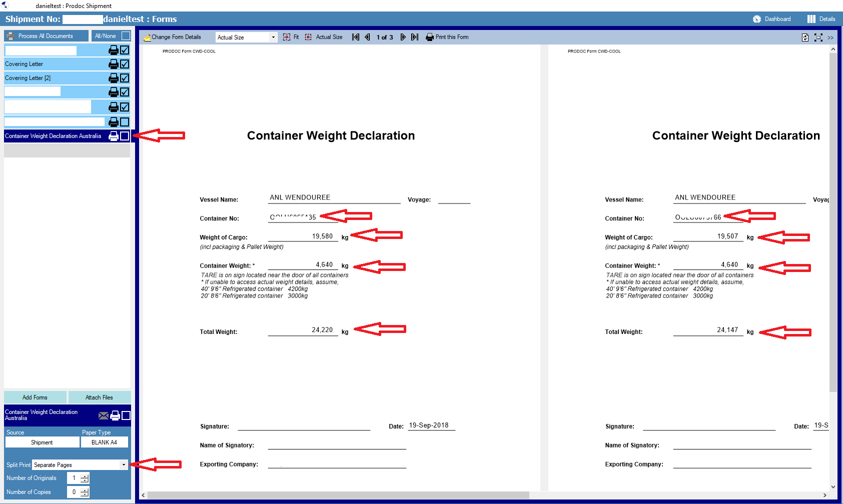This screenshot has width=843, height=504.
Task: Uncheck the Covering Letter [2] checkbox
Action: (125, 78)
